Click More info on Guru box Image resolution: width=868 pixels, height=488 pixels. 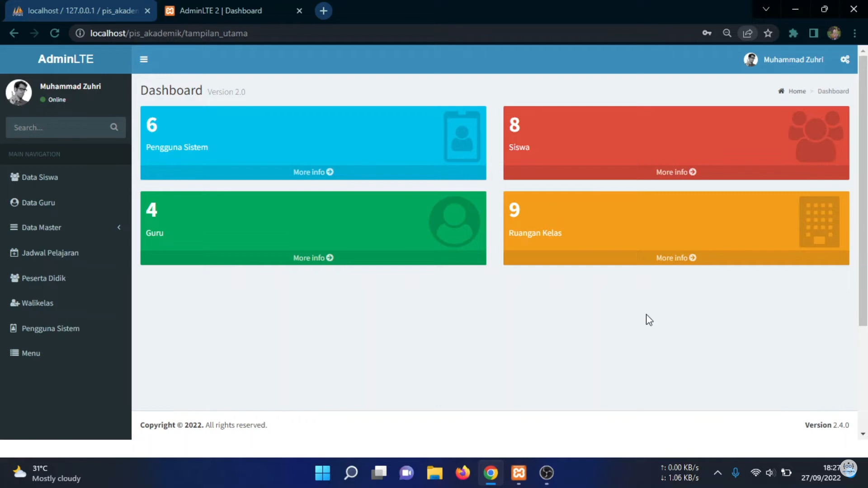click(x=313, y=258)
